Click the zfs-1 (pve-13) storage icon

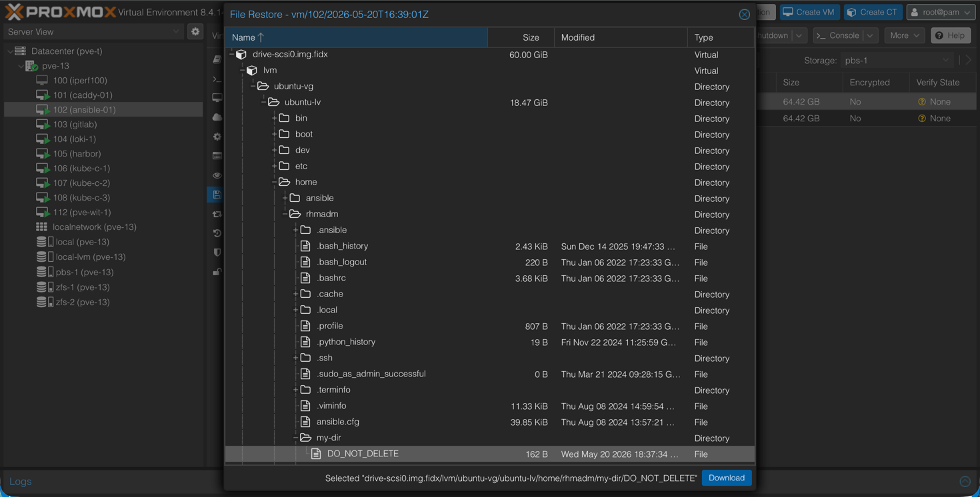[x=44, y=287]
